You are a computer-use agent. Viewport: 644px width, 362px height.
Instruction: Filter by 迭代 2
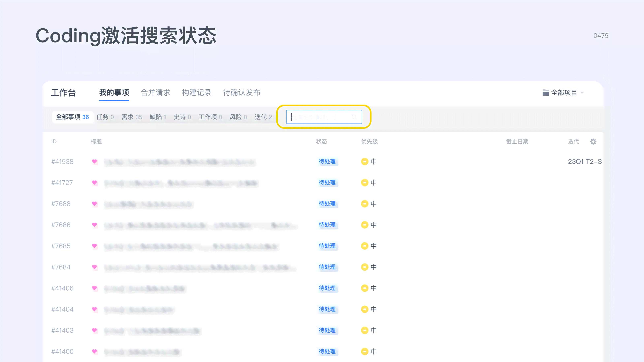pos(263,117)
